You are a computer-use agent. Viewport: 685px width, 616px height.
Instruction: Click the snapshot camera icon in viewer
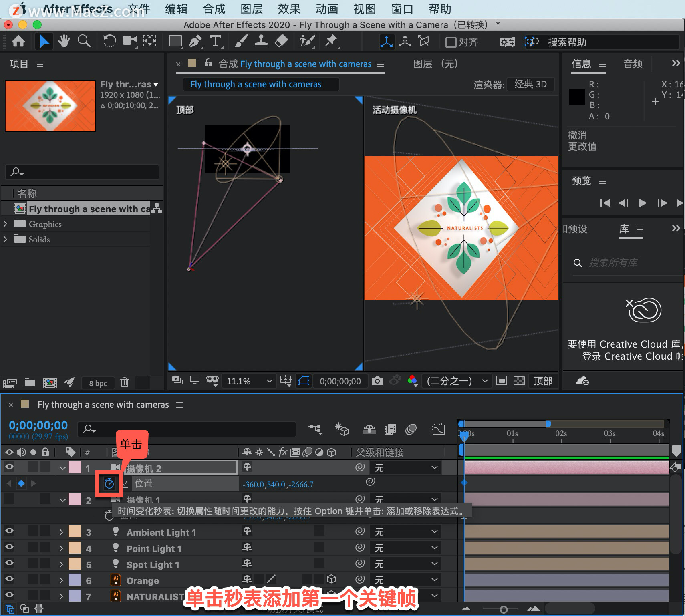[x=377, y=381]
